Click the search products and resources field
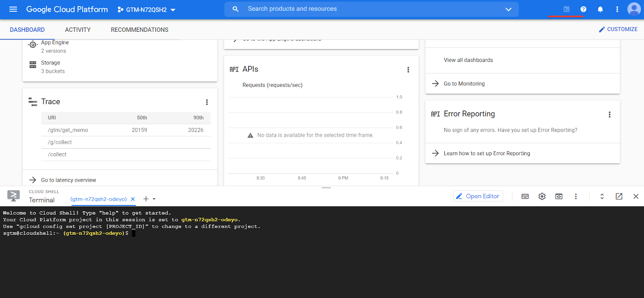 [362, 9]
